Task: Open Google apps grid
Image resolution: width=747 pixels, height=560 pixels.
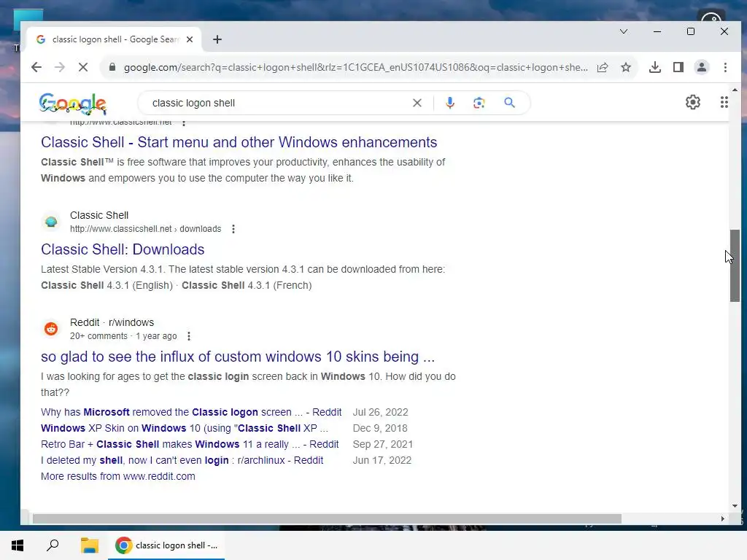Action: (x=724, y=102)
